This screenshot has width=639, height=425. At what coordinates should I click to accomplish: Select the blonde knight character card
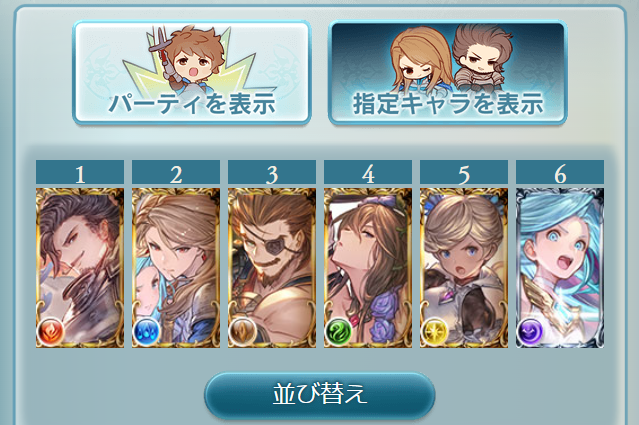pyautogui.click(x=176, y=268)
